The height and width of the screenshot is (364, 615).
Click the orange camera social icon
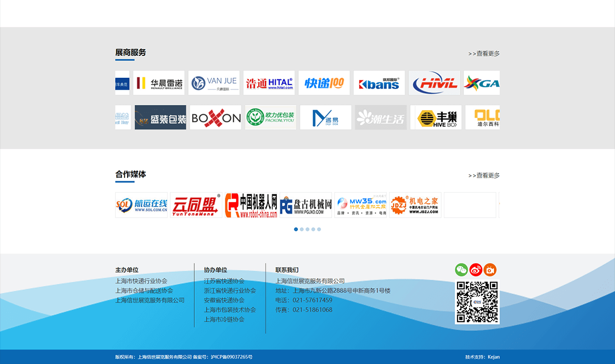[x=490, y=270]
